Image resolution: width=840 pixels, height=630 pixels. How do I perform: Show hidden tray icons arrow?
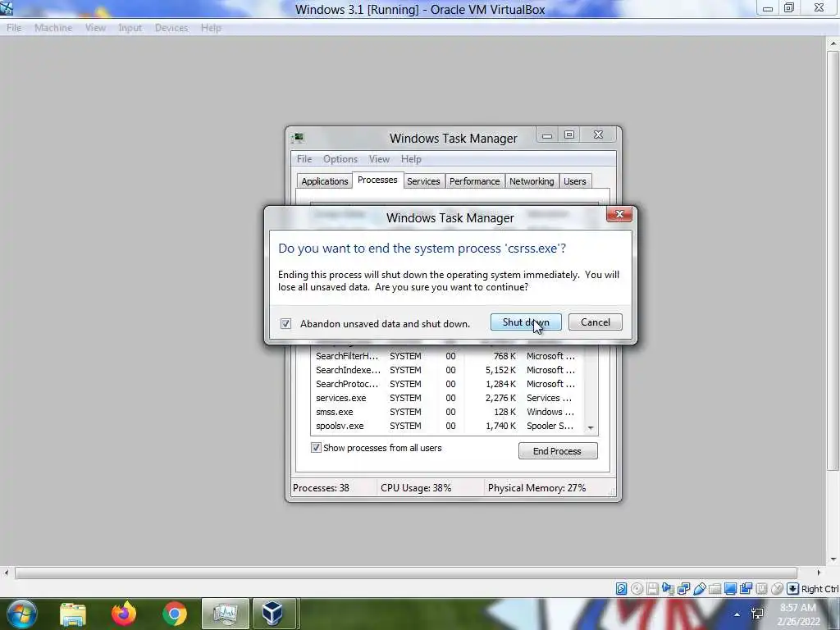(737, 614)
